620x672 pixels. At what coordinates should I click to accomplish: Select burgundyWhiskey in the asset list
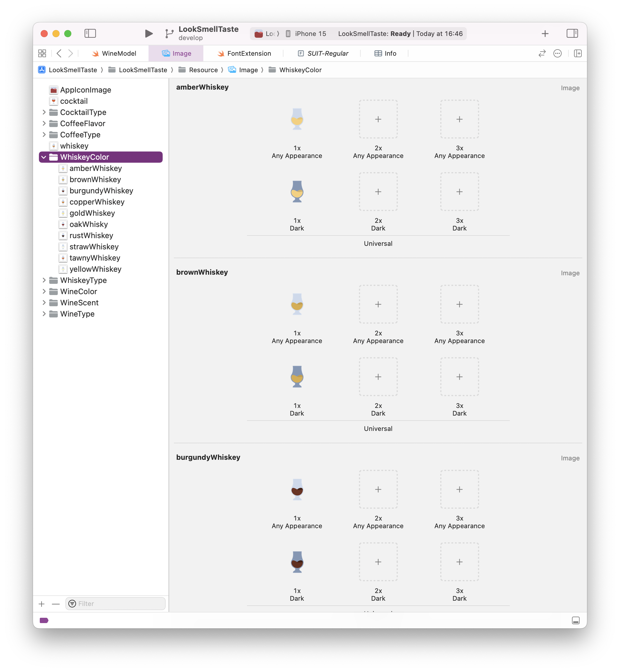pos(101,191)
